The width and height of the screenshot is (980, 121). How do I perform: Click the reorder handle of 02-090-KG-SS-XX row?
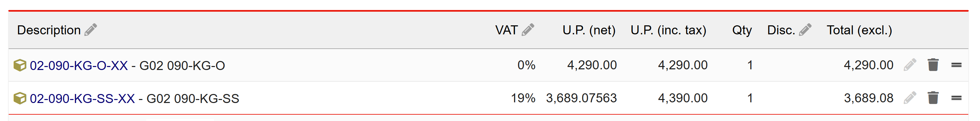tap(956, 98)
